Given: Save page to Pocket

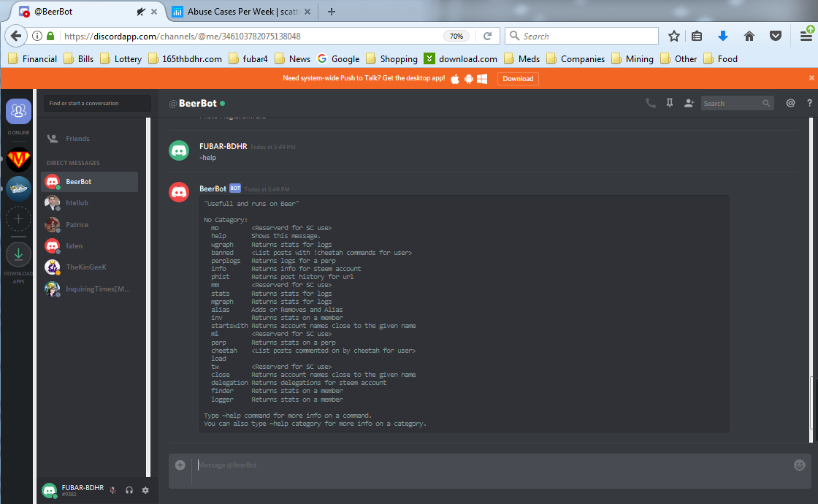Looking at the screenshot, I should coord(776,36).
